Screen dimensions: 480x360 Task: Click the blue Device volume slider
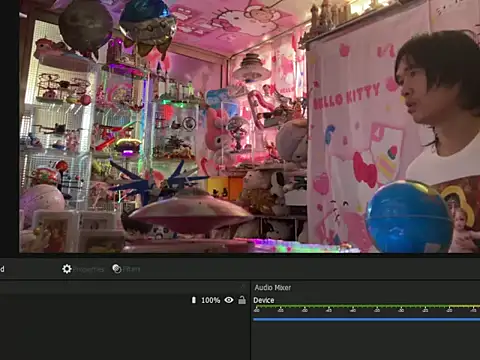[x=366, y=319]
